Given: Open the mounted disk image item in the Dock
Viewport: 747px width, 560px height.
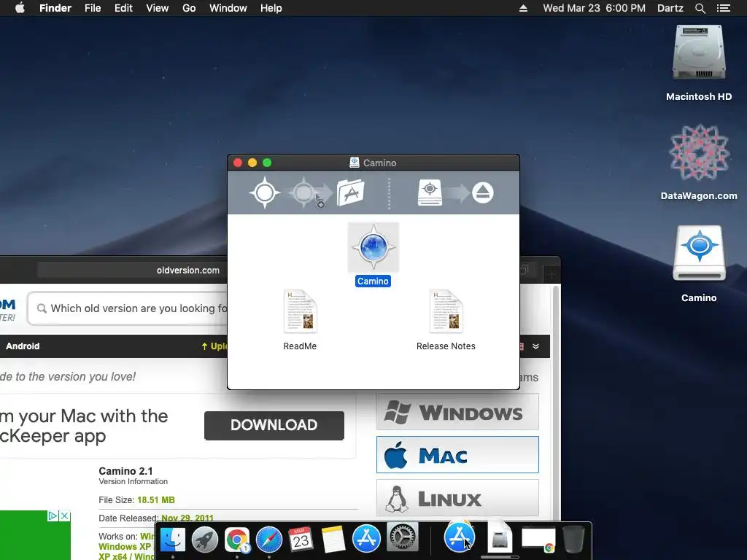Looking at the screenshot, I should pos(500,537).
